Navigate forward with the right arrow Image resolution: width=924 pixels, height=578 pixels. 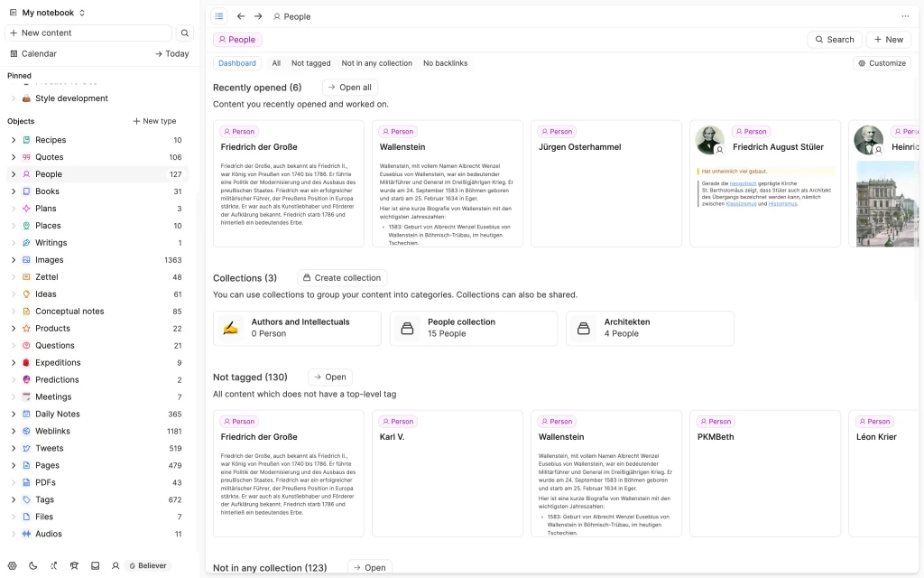click(x=258, y=16)
